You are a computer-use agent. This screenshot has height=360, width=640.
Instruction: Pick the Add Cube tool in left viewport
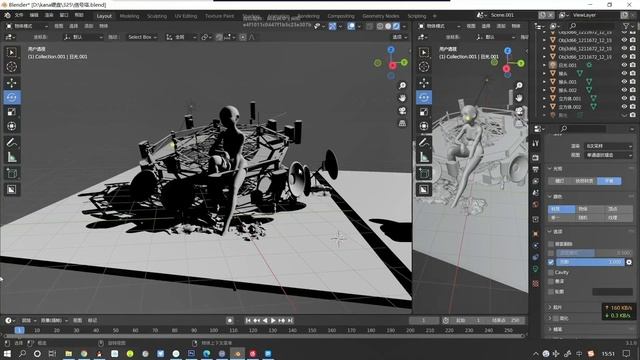[x=11, y=173]
